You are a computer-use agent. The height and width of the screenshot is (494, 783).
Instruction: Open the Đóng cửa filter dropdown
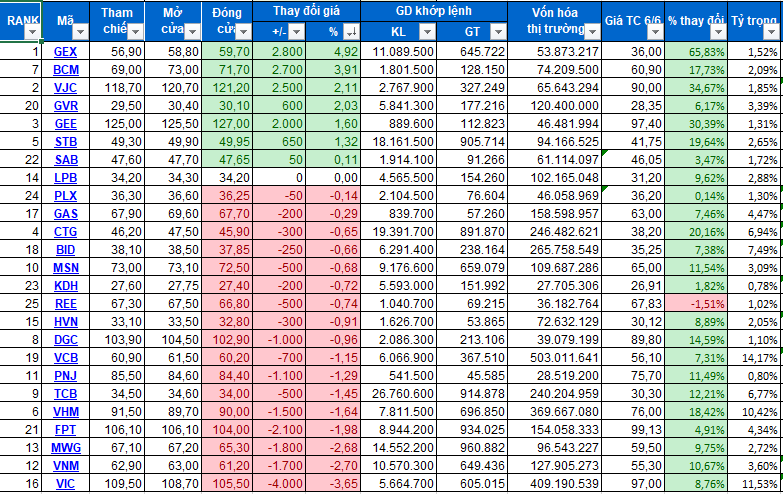click(243, 32)
